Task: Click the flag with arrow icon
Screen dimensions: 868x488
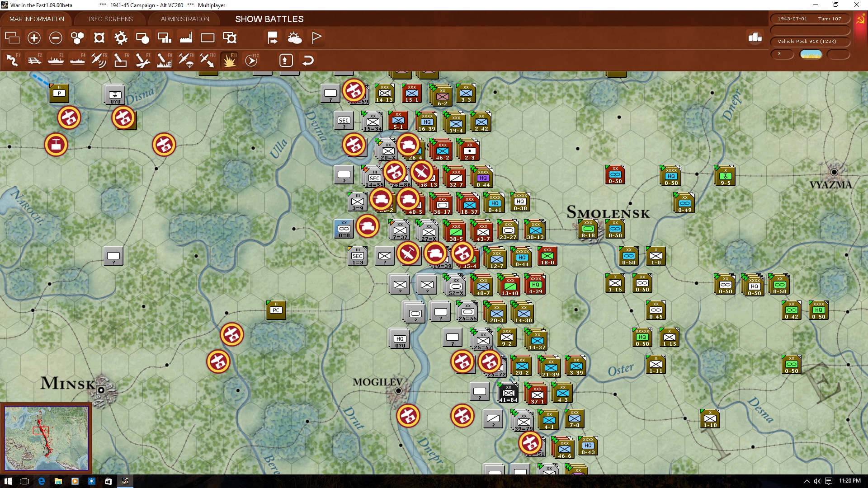Action: [273, 38]
